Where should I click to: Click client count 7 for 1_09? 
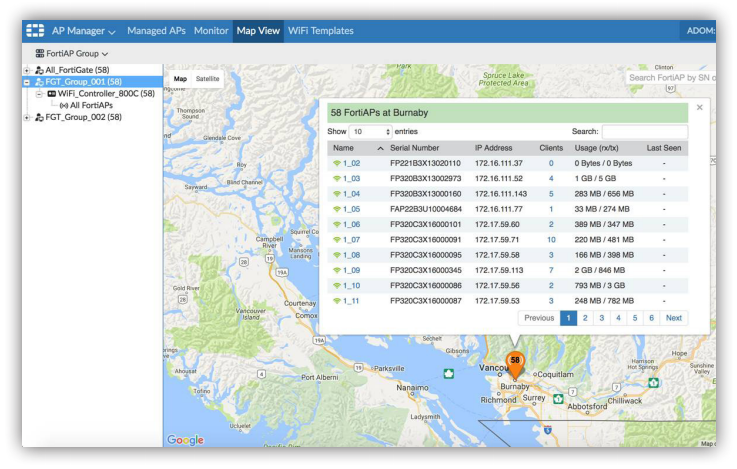point(551,270)
